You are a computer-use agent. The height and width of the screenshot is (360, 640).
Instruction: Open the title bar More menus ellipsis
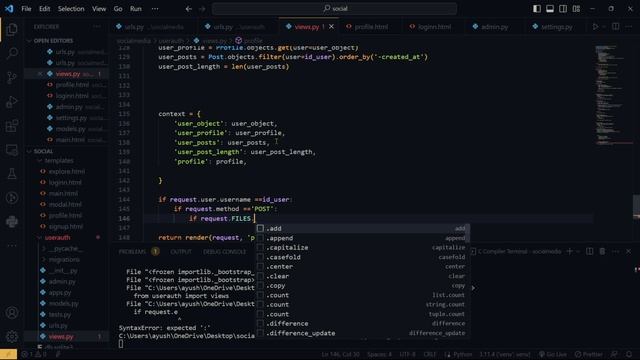(155, 9)
